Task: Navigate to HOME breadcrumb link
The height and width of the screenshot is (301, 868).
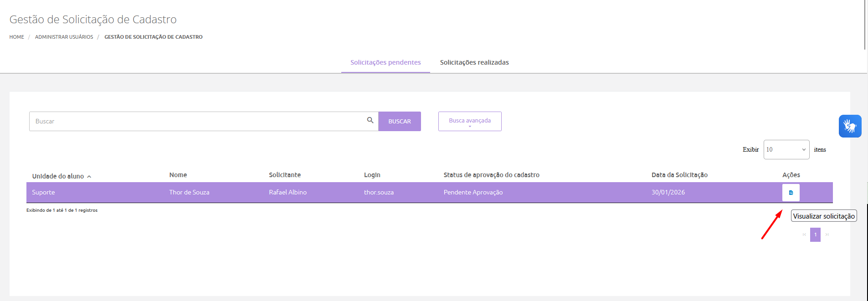Action: (x=17, y=37)
